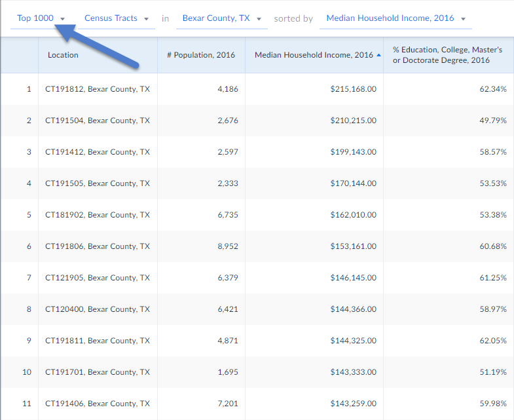Sort by Median Household Income, 2016 header
The image size is (514, 420).
click(x=314, y=55)
